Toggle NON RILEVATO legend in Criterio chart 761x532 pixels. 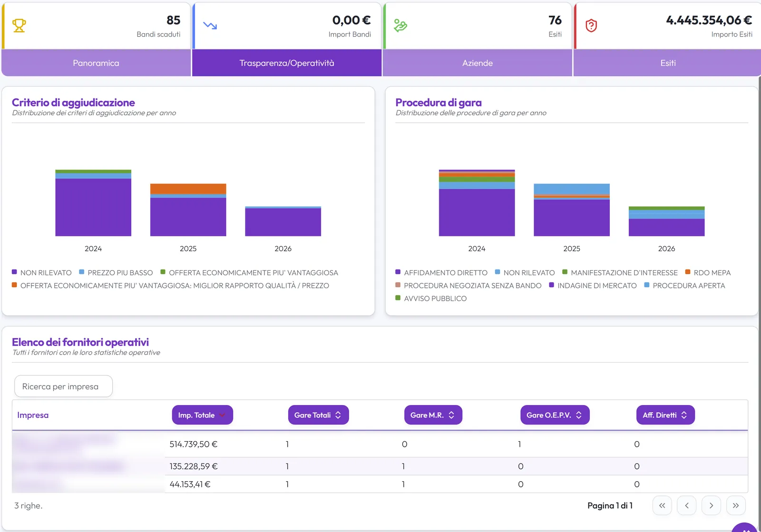point(42,272)
